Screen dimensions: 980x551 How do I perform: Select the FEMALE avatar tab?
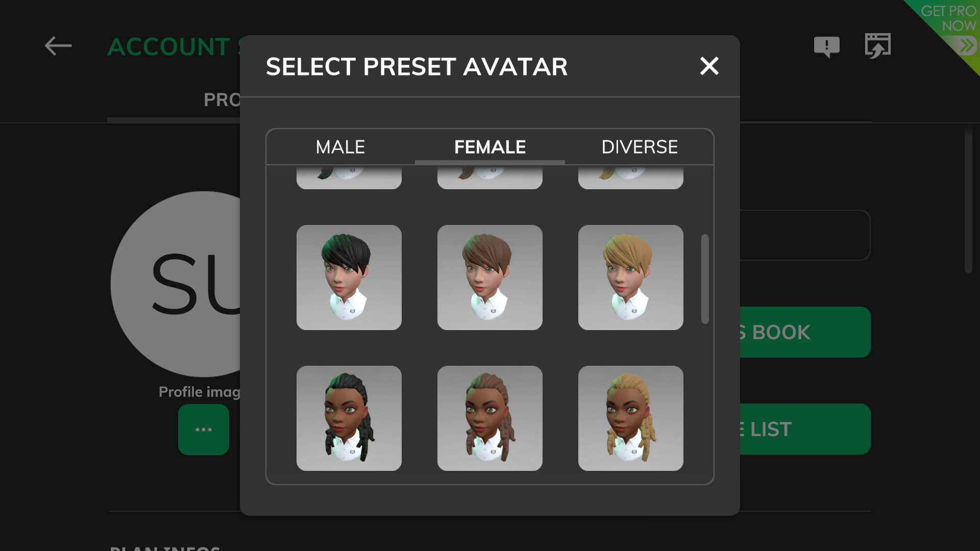point(490,147)
